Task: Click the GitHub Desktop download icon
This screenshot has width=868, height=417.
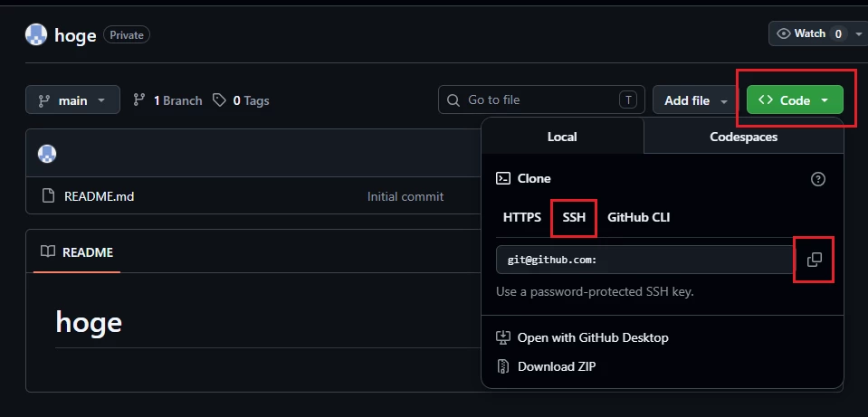Action: click(502, 337)
